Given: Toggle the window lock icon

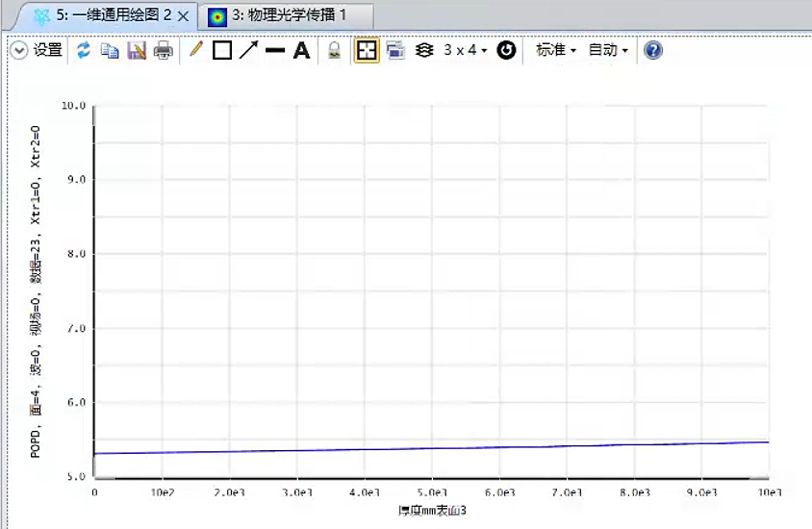Looking at the screenshot, I should [x=335, y=50].
